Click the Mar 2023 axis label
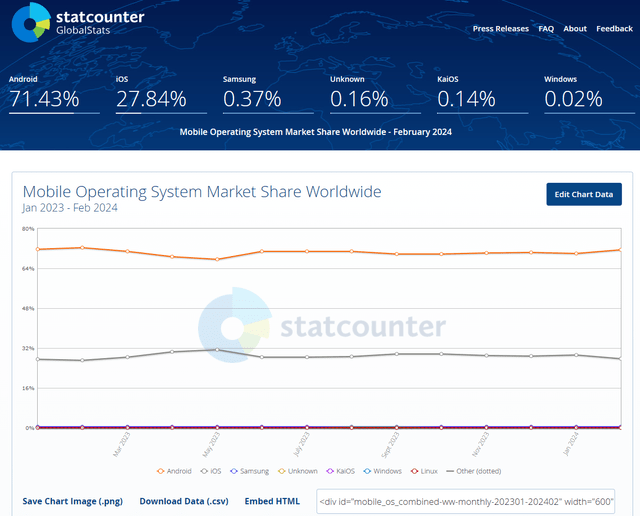Screen dimensions: 640x516 122,444
